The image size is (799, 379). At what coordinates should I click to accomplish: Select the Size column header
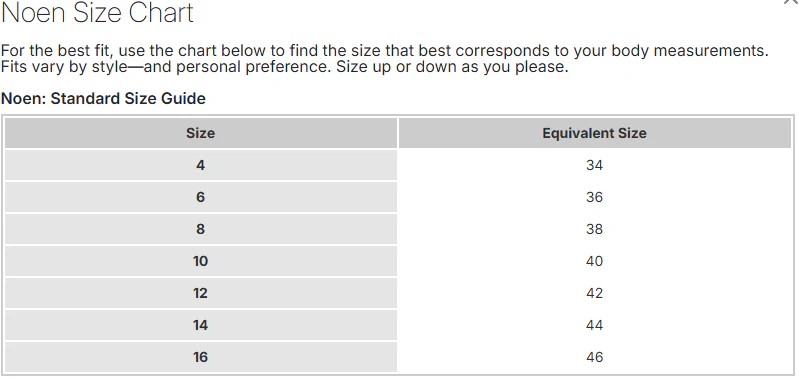(x=201, y=133)
